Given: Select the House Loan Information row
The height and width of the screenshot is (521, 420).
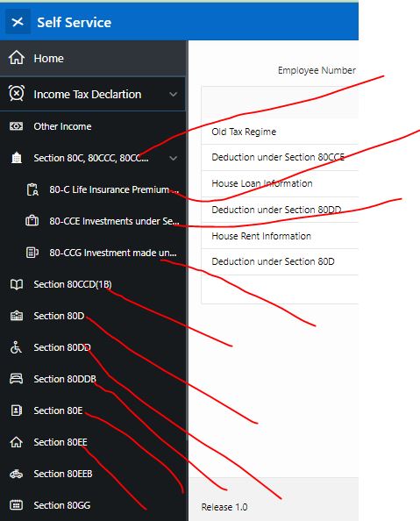Looking at the screenshot, I should pyautogui.click(x=280, y=183).
